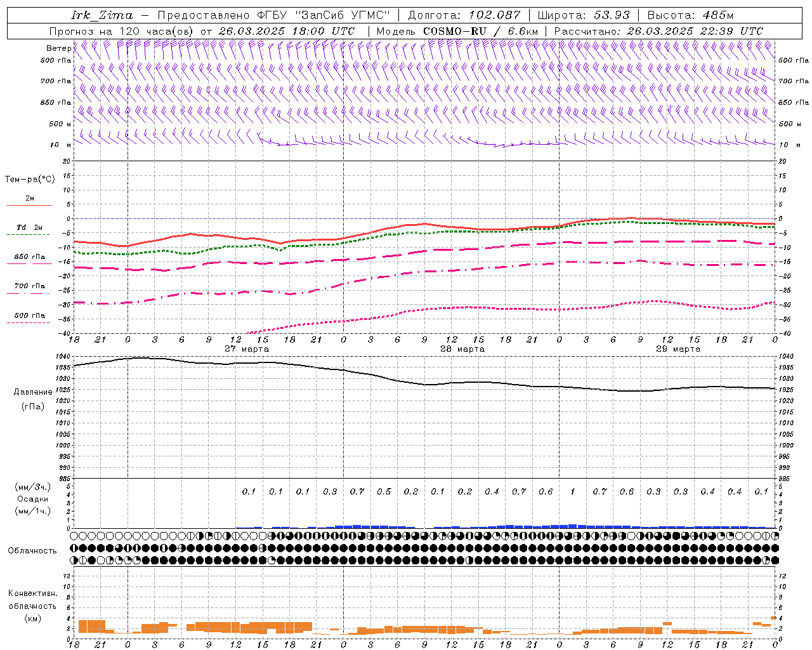Click the 2м temperature legend entry
The width and height of the screenshot is (812, 650).
(x=30, y=199)
